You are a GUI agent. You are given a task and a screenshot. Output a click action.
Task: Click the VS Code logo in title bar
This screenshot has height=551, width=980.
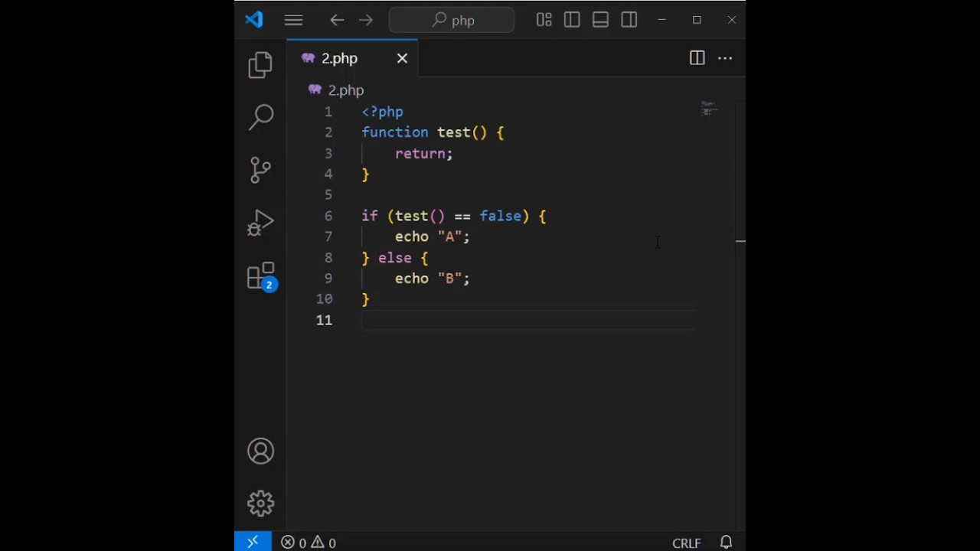254,20
